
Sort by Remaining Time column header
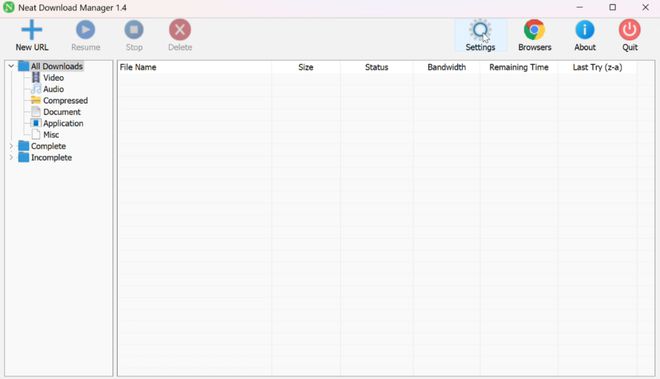tap(519, 67)
